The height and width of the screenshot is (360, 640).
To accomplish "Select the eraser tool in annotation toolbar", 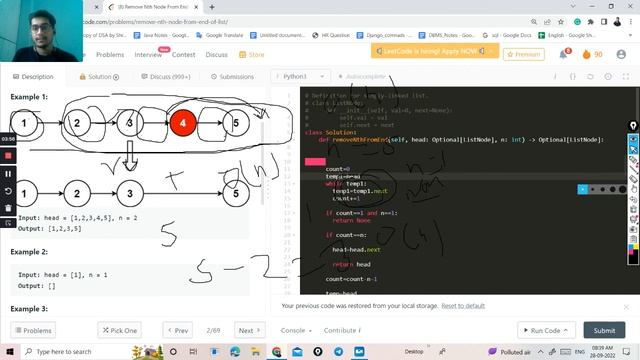I will [633, 179].
